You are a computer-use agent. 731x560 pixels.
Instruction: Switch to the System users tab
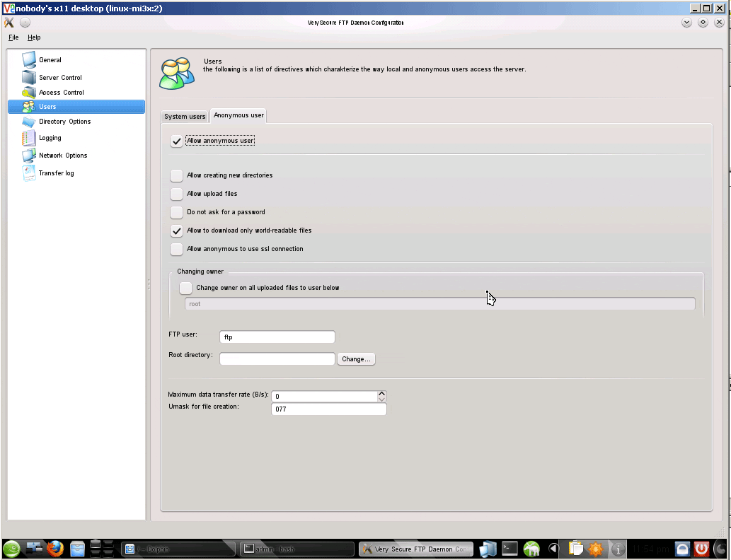point(185,117)
